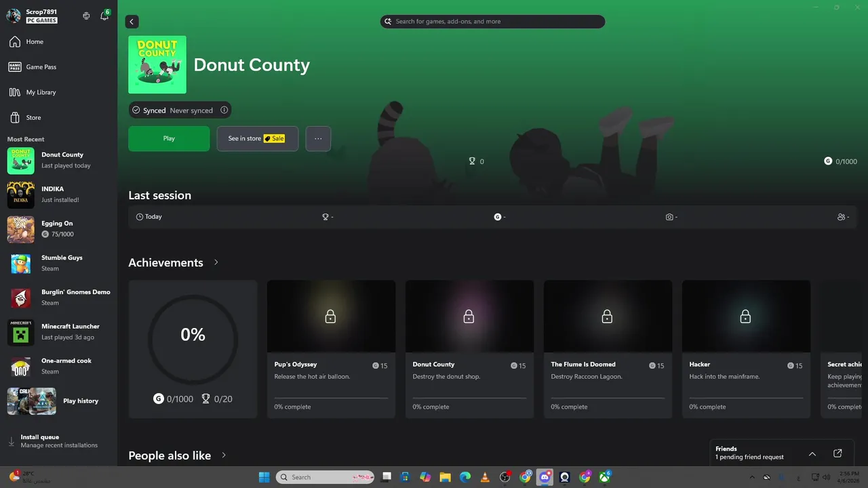Click the gamerscore icon in Last session
This screenshot has width=868, height=488.
[x=498, y=217]
